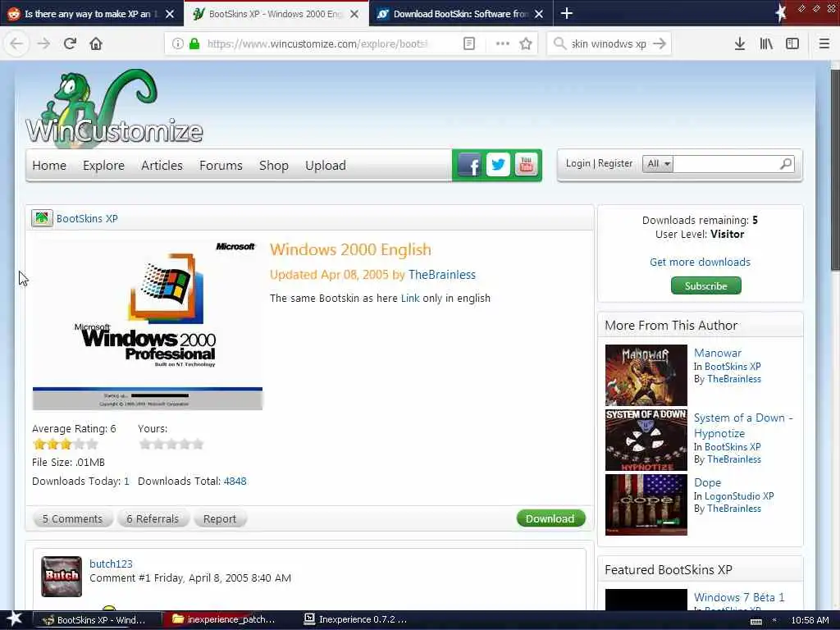Submit search with the arrow in search bar
Viewport: 840px width, 630px height.
660,43
